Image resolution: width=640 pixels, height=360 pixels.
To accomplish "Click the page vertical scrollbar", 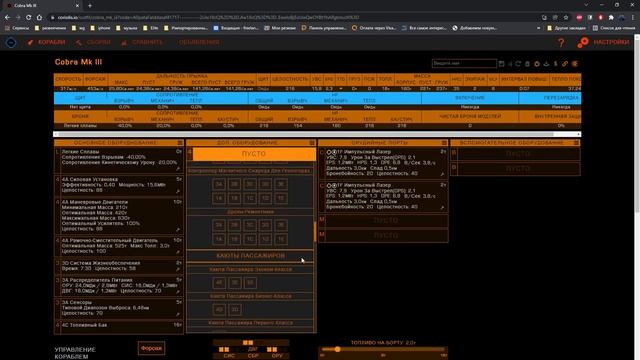I will 637,127.
